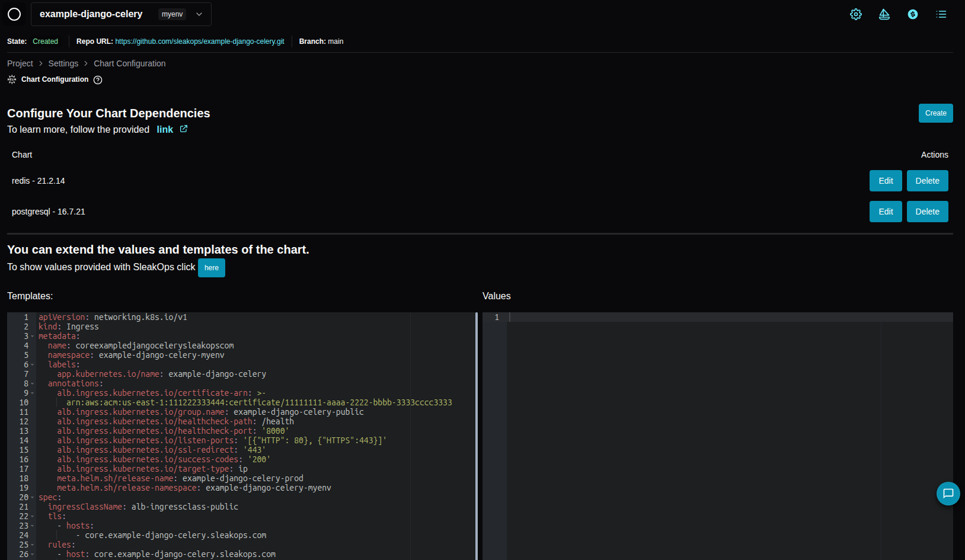Click the 'Branch: main' label
This screenshot has height=560, width=965.
coord(321,41)
